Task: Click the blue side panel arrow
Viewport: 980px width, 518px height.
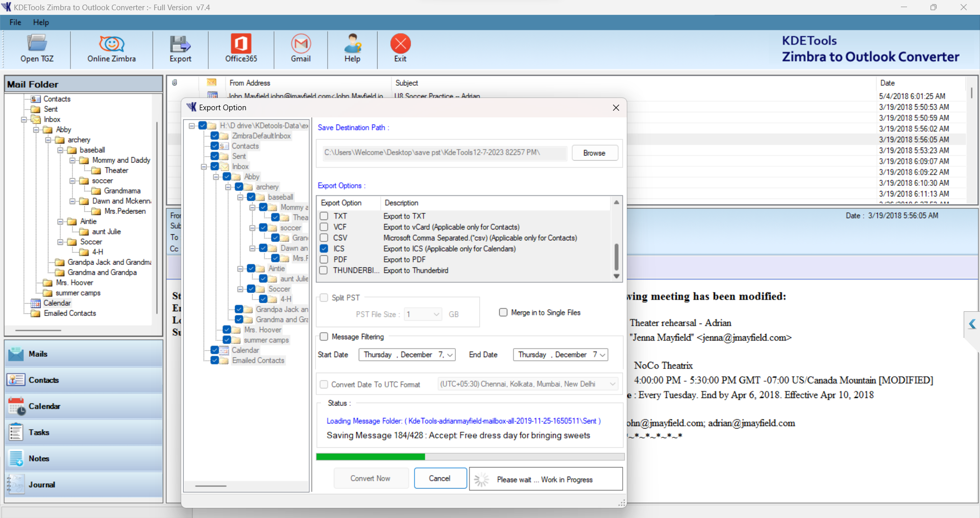Action: (x=972, y=324)
